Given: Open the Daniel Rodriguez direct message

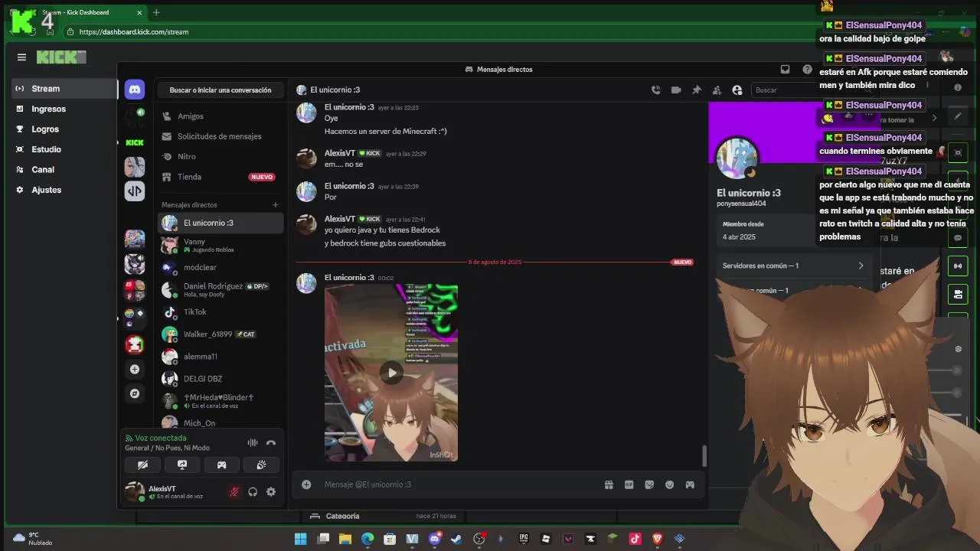Looking at the screenshot, I should (x=221, y=289).
